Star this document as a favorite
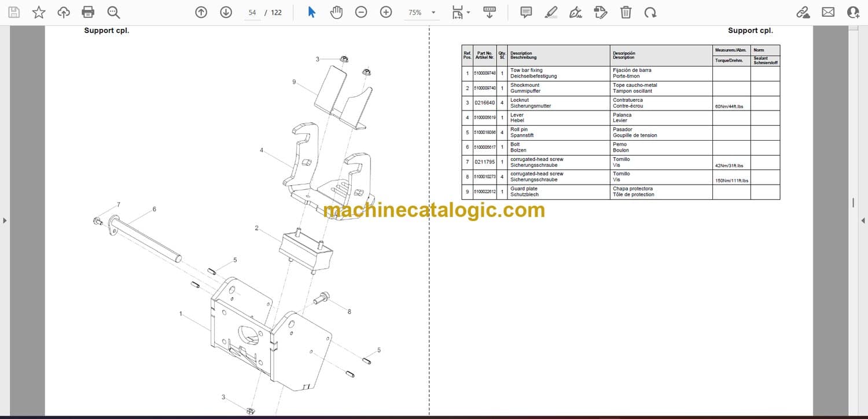The height and width of the screenshot is (419, 868). [39, 12]
